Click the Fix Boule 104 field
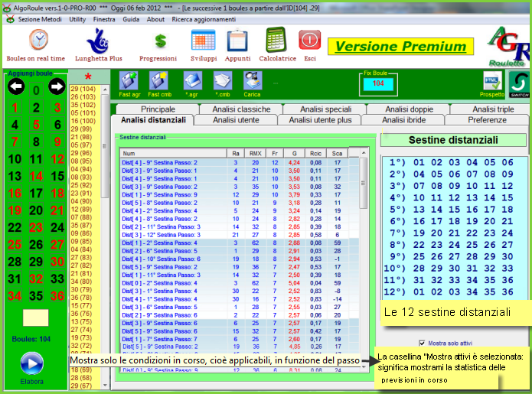532x394 pixels. click(x=378, y=83)
